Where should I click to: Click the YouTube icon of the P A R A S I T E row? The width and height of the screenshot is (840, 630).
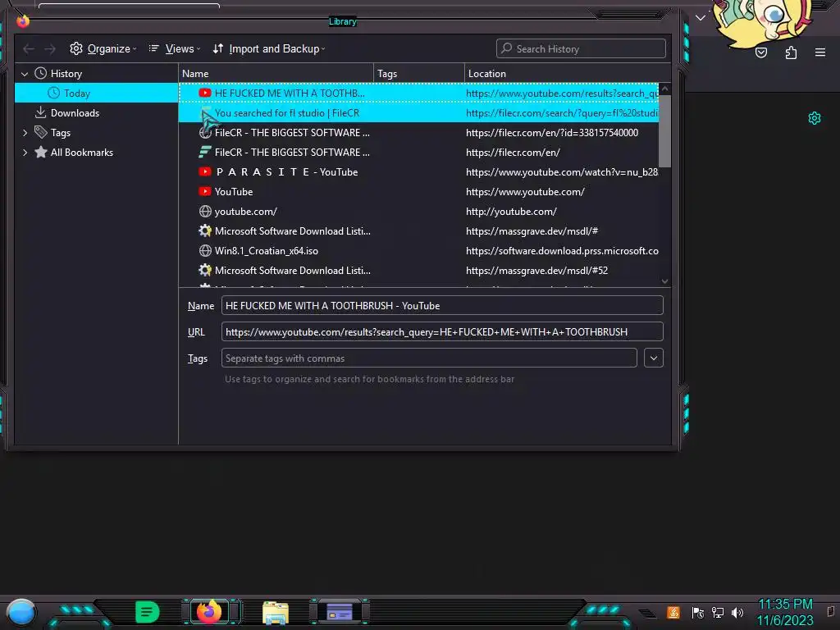point(204,172)
